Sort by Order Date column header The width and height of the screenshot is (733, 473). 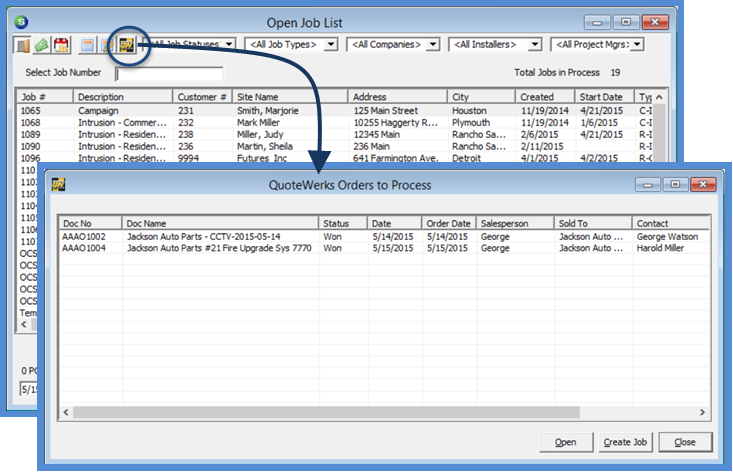point(449,223)
